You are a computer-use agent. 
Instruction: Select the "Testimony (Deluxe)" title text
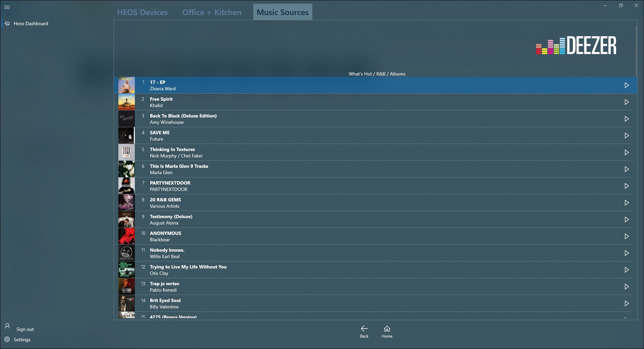coord(171,216)
